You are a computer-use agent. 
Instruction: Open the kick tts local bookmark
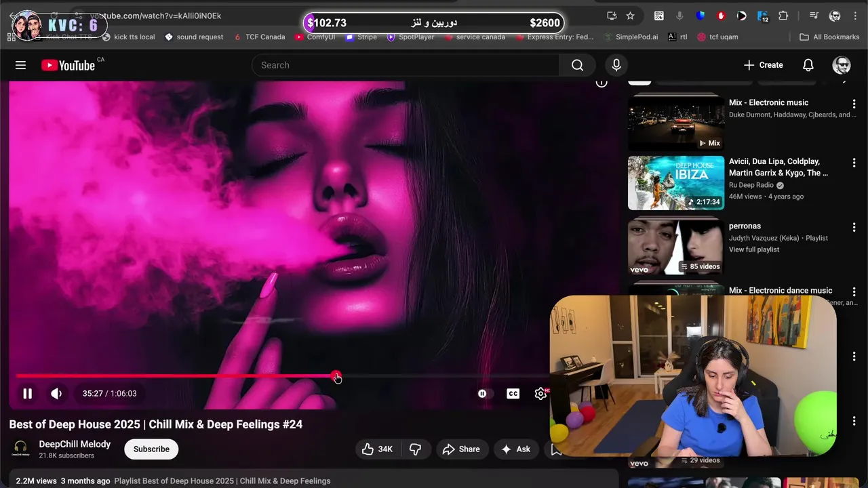[128, 37]
